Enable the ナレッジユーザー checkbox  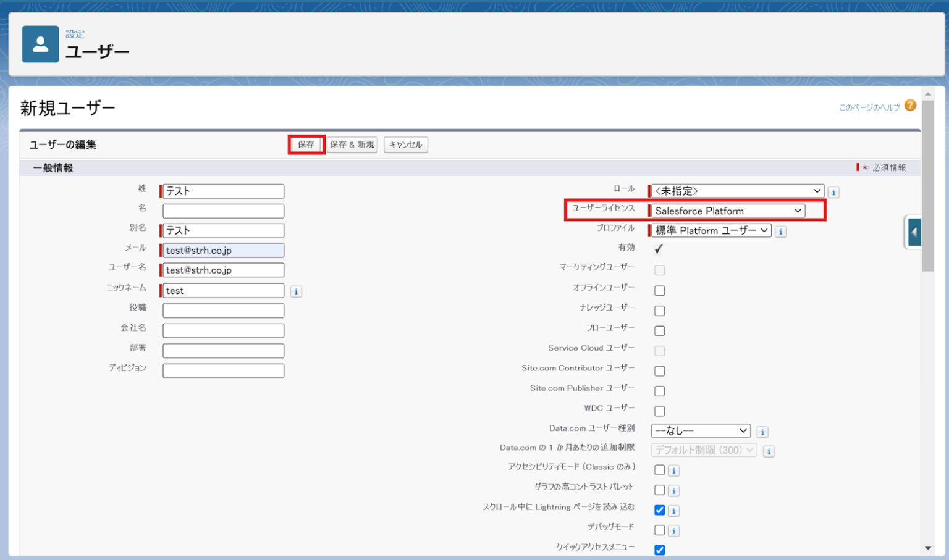pos(659,310)
